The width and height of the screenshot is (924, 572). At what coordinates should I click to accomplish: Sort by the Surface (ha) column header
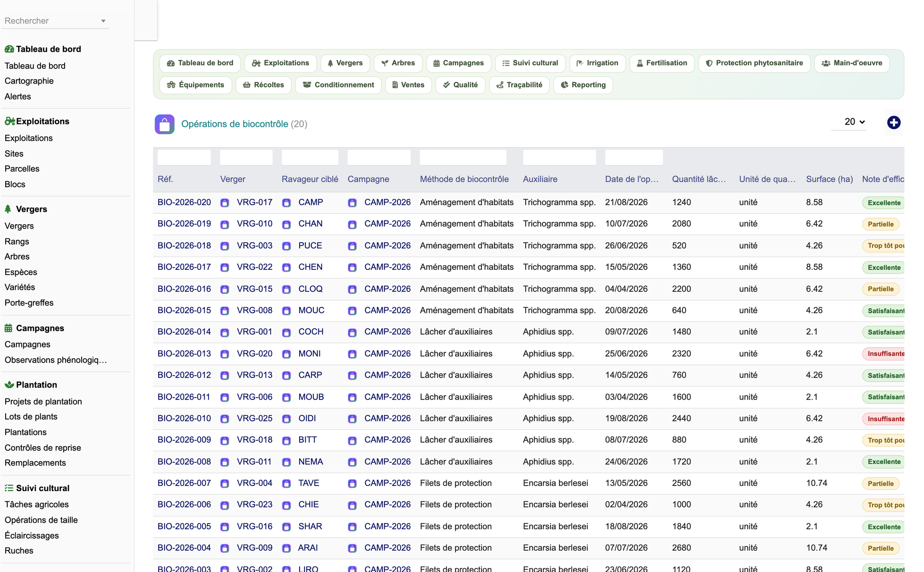[x=830, y=179]
